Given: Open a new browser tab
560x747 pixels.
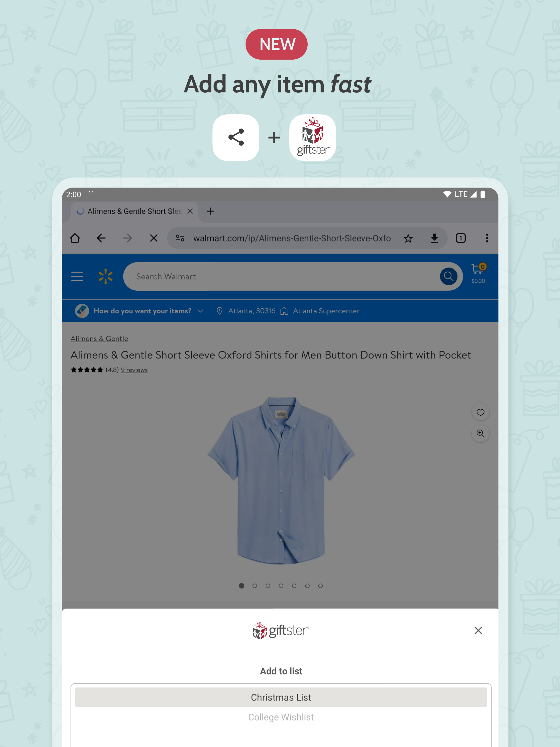Looking at the screenshot, I should tap(210, 211).
